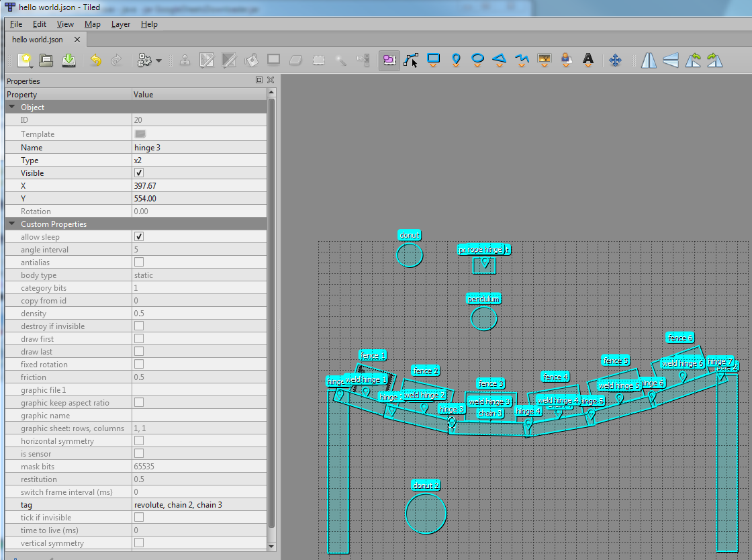Enable destroy if invisible checkbox
The height and width of the screenshot is (560, 752).
coord(139,326)
